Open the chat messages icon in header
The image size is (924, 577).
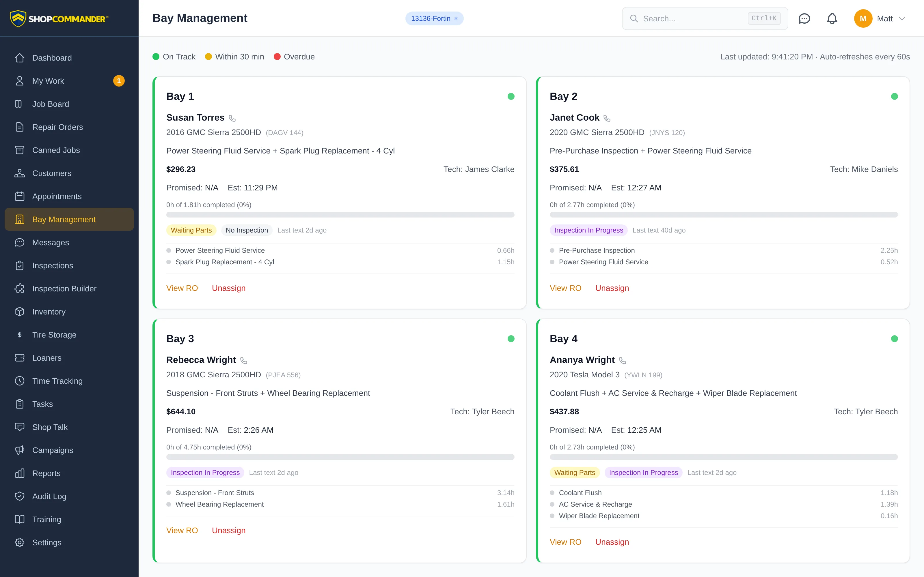[804, 18]
